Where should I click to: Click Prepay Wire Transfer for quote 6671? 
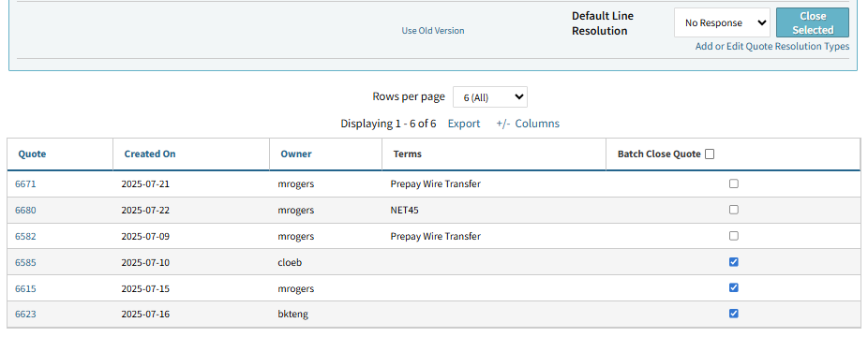point(436,184)
